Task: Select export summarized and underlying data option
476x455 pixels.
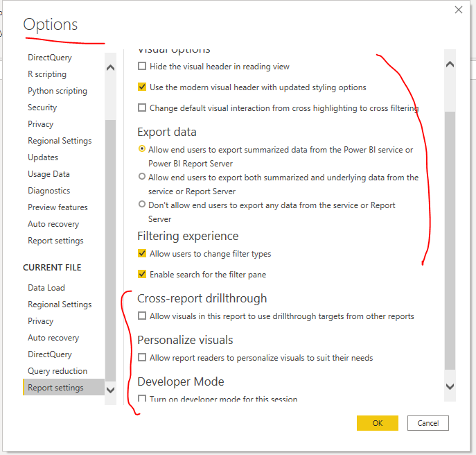Action: point(142,176)
